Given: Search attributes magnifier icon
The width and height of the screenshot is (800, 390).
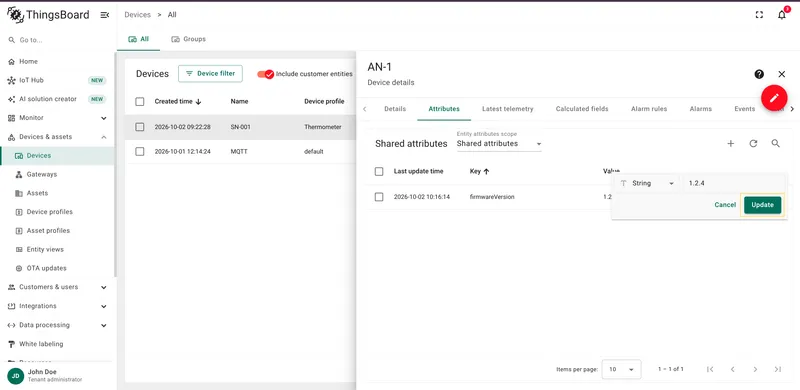Looking at the screenshot, I should (776, 144).
